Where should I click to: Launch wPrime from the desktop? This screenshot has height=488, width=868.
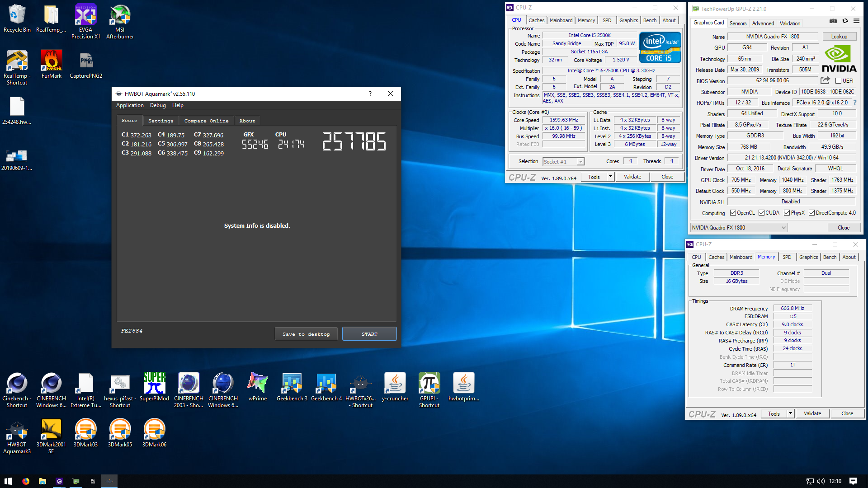tap(257, 387)
